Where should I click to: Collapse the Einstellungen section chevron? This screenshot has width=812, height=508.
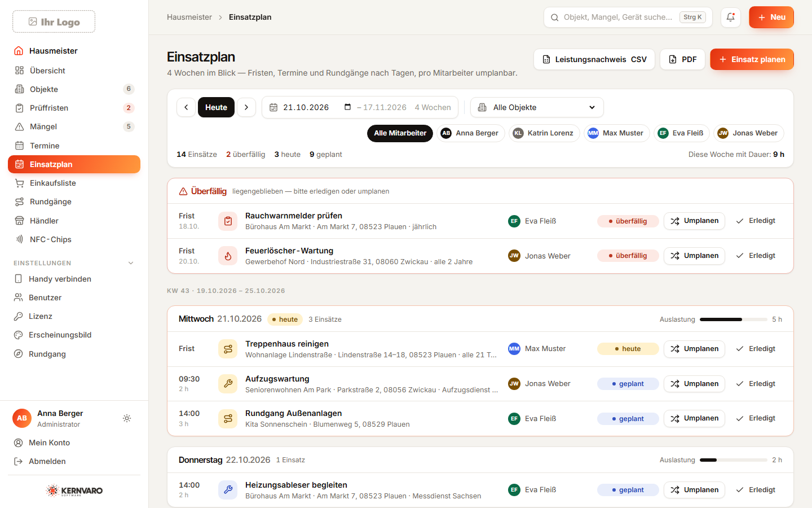pyautogui.click(x=131, y=263)
